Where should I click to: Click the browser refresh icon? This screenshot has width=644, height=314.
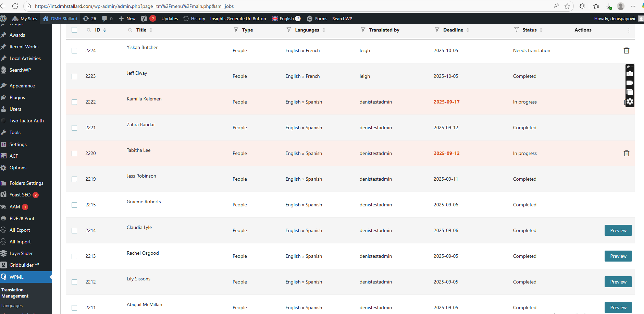15,6
